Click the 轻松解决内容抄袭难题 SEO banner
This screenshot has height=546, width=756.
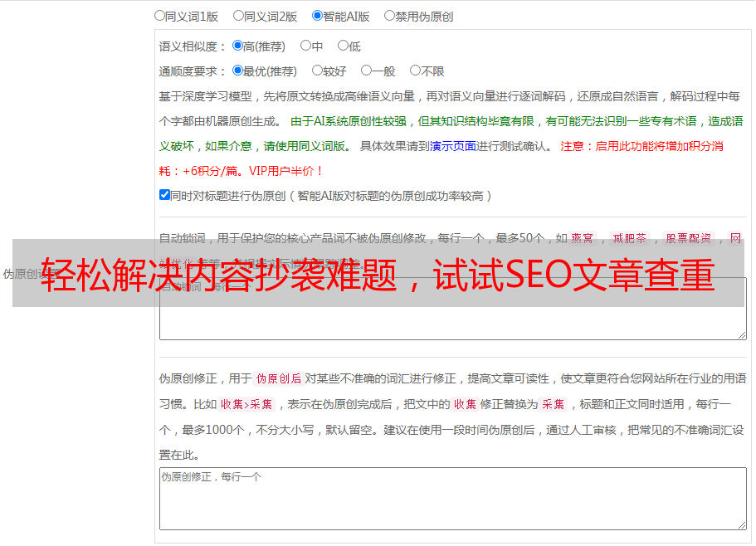pyautogui.click(x=378, y=273)
